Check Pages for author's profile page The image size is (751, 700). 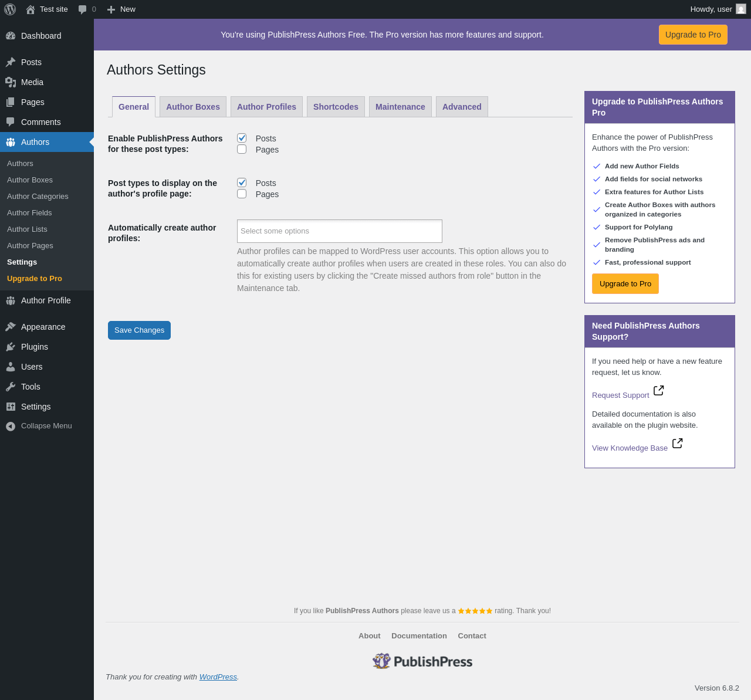(x=242, y=194)
